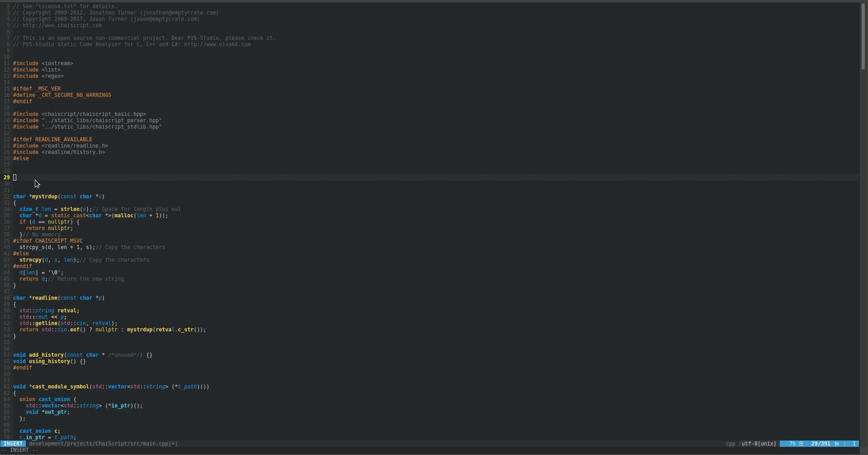Click the utf-8[unix] encoding indicator
The image size is (868, 455).
pos(758,444)
